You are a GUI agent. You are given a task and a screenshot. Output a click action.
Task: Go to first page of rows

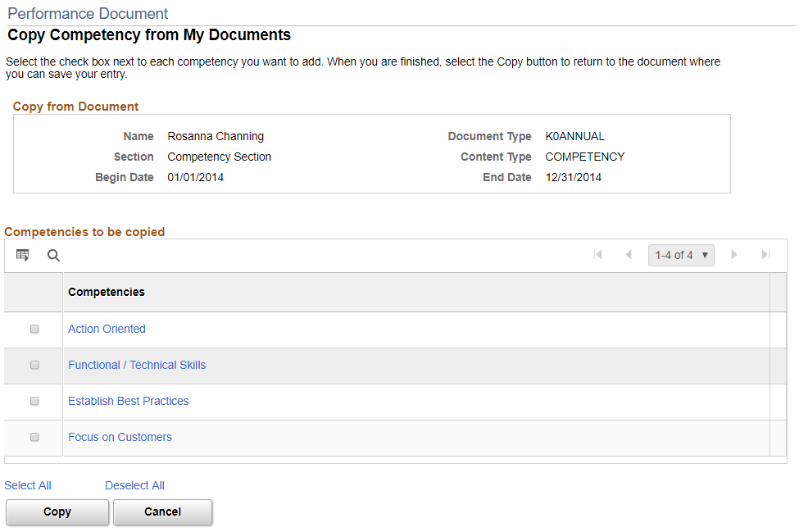pos(598,255)
